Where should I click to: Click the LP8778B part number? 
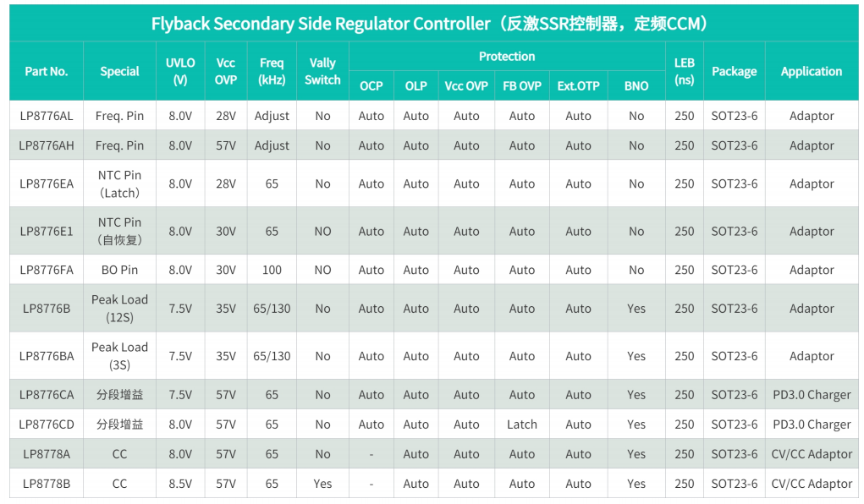[47, 484]
